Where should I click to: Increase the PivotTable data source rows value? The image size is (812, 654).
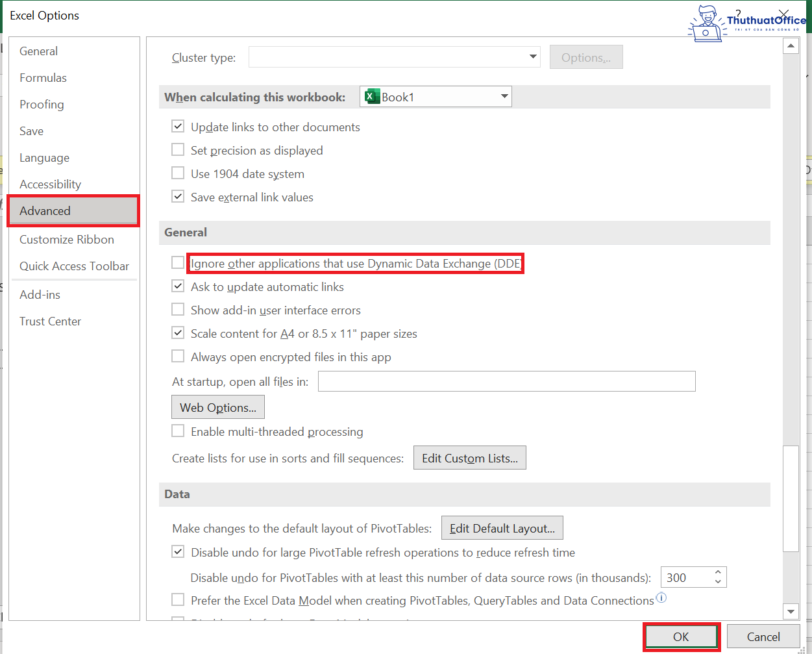pyautogui.click(x=717, y=572)
